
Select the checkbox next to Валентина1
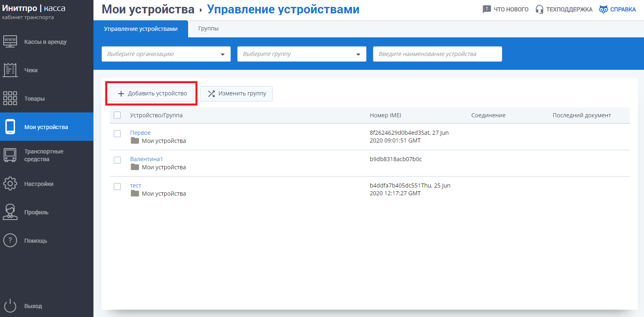pyautogui.click(x=117, y=160)
